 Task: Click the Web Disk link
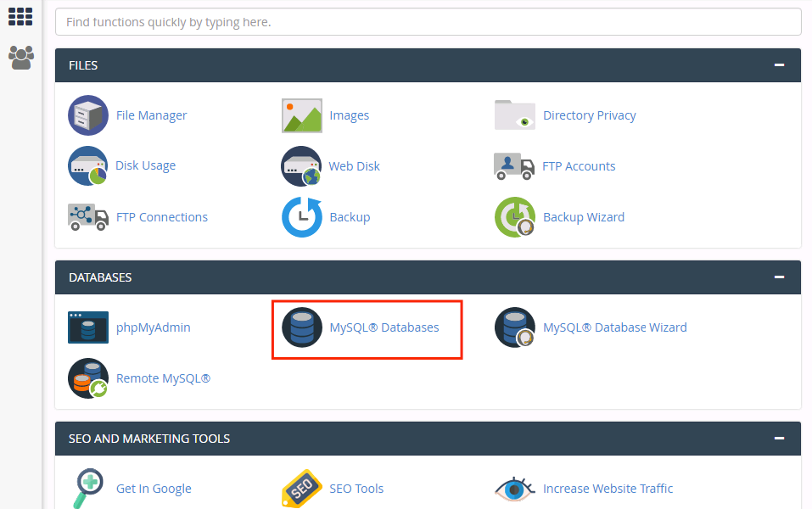point(354,166)
